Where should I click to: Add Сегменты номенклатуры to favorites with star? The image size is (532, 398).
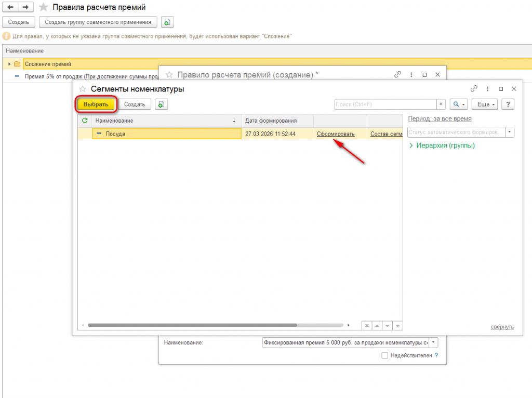[x=83, y=89]
